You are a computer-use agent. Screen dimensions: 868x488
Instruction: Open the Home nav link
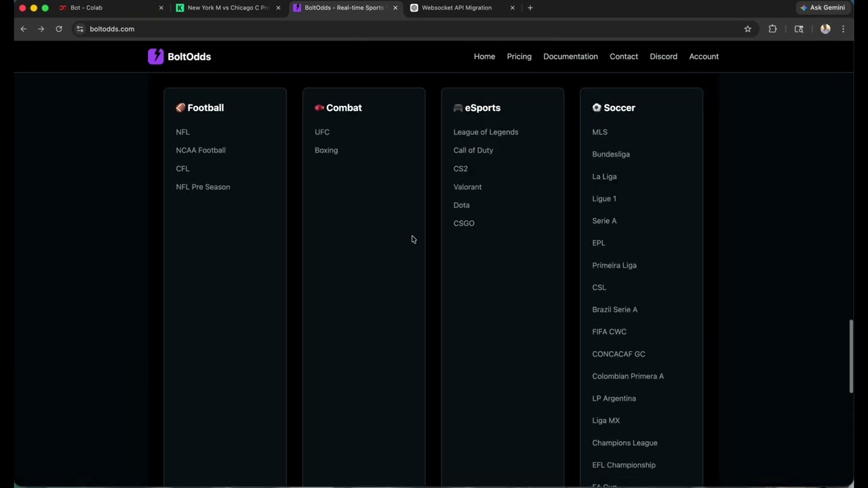(484, 56)
